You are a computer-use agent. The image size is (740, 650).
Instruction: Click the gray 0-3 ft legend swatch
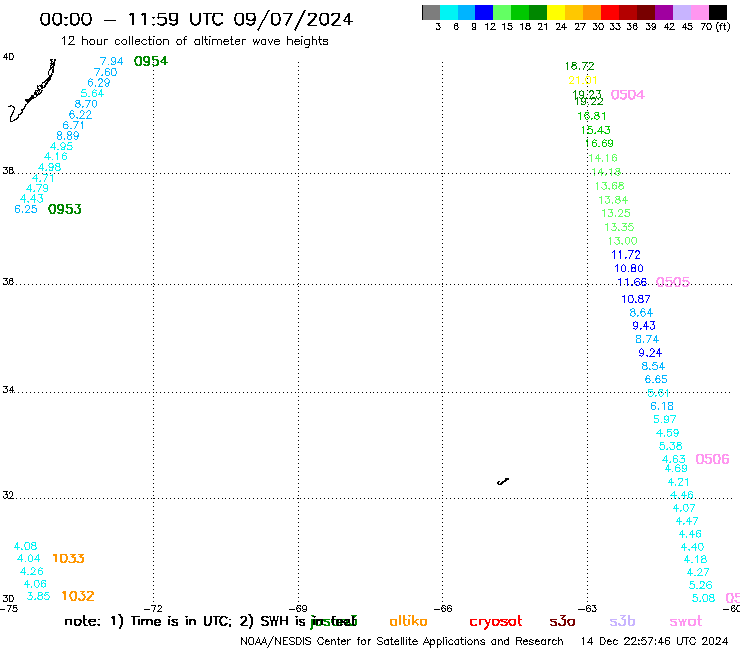pyautogui.click(x=431, y=12)
